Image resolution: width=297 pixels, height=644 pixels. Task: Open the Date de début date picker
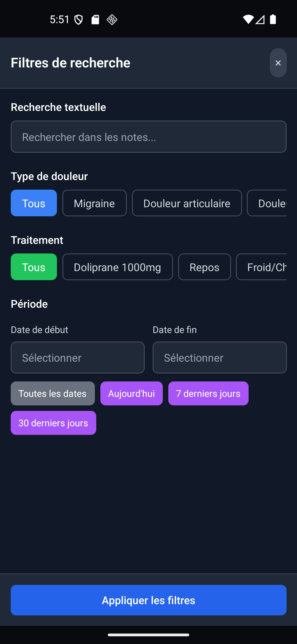77,358
